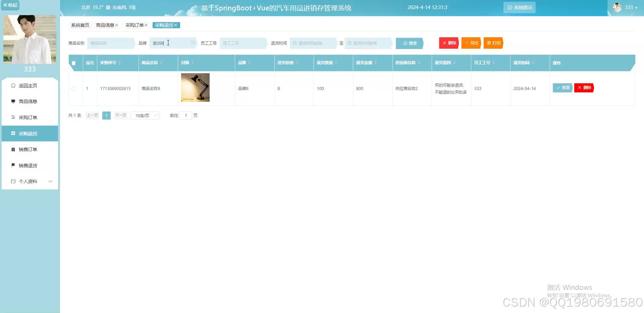Click user avatar icon in header

pos(617,7)
